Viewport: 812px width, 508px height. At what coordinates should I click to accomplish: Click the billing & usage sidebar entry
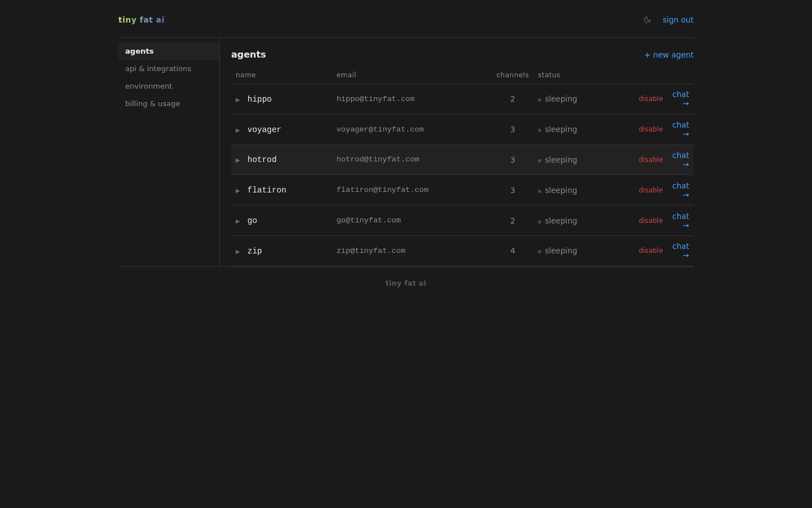pos(152,103)
